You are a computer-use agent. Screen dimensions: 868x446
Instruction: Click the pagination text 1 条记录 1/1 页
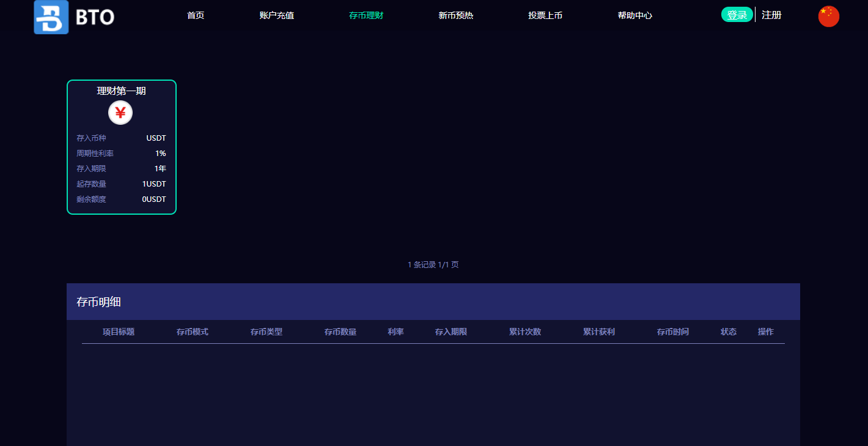click(433, 265)
